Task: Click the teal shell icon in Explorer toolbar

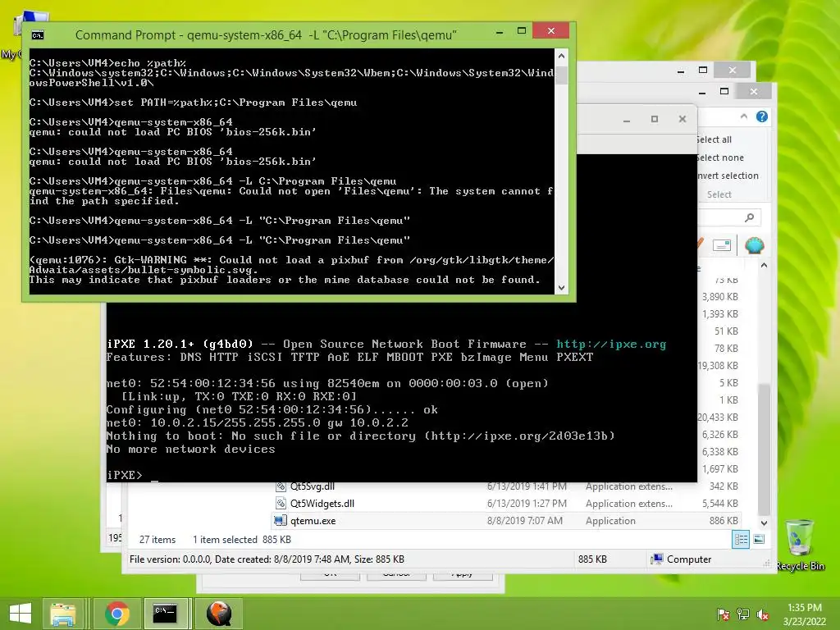Action: coord(755,245)
